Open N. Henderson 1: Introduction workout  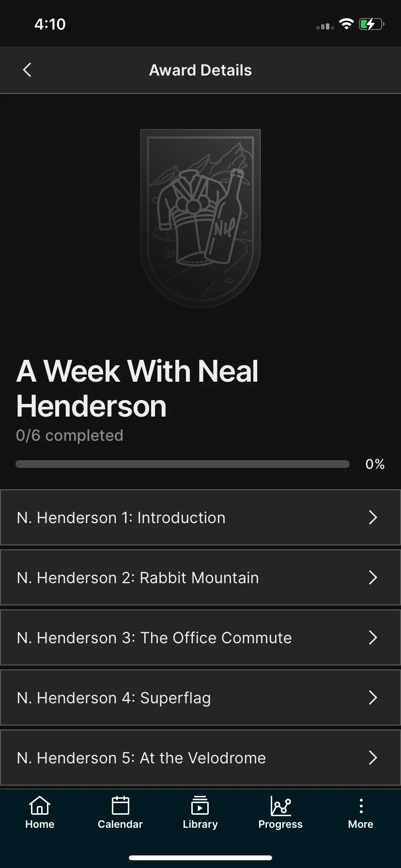pyautogui.click(x=200, y=517)
